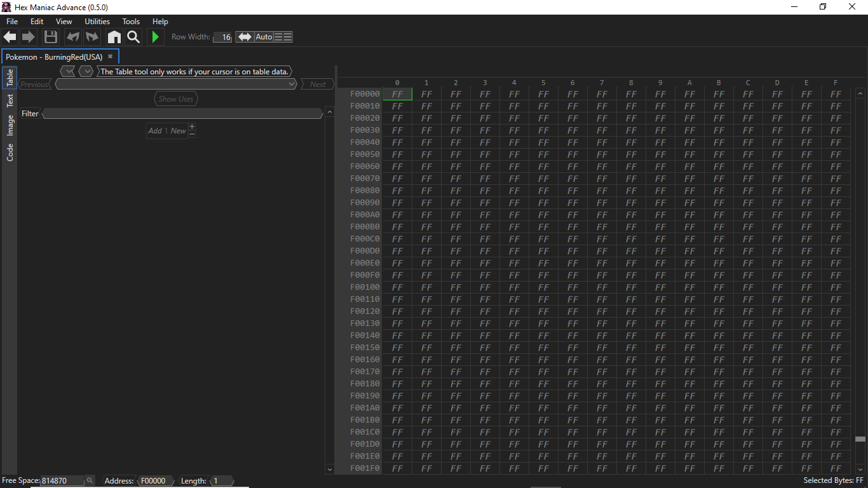Screen dimensions: 868x488
Task: Toggle Auto row width
Action: click(264, 37)
